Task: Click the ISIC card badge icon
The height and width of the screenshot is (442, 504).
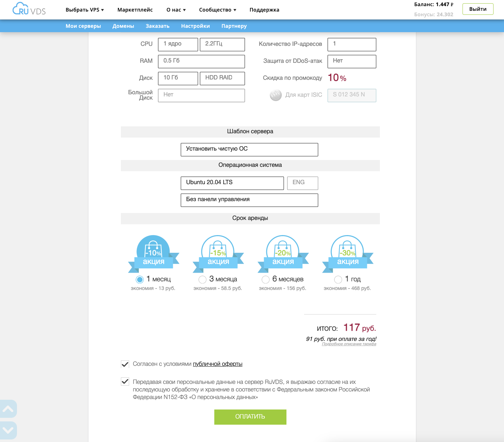Action: 276,95
